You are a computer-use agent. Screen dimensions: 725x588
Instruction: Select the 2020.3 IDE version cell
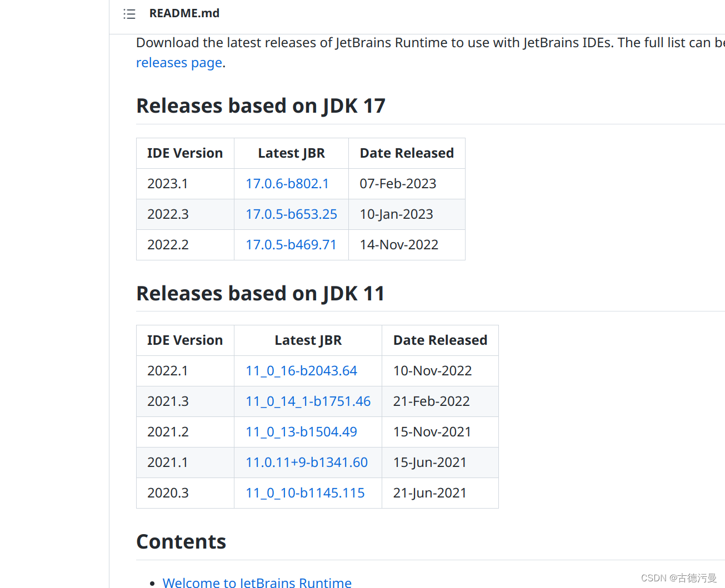coord(185,493)
